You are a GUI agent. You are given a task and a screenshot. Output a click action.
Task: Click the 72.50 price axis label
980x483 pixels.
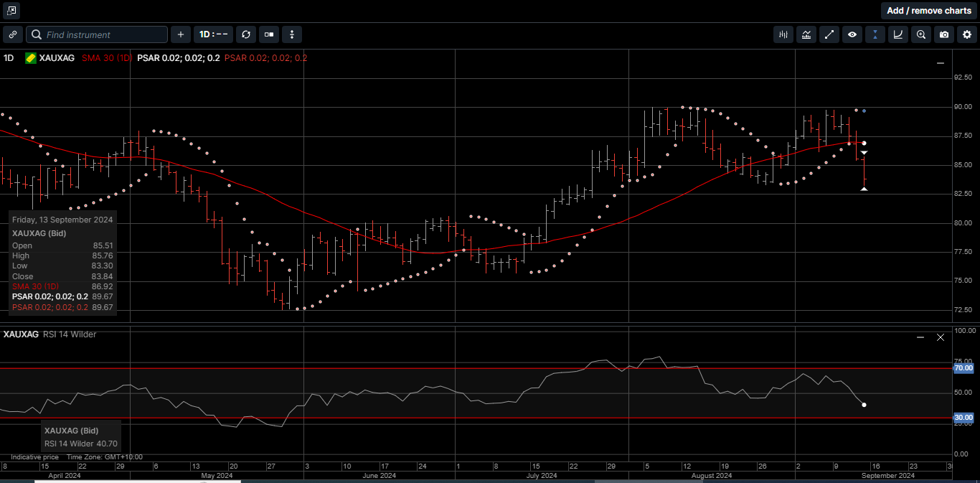[x=963, y=310]
